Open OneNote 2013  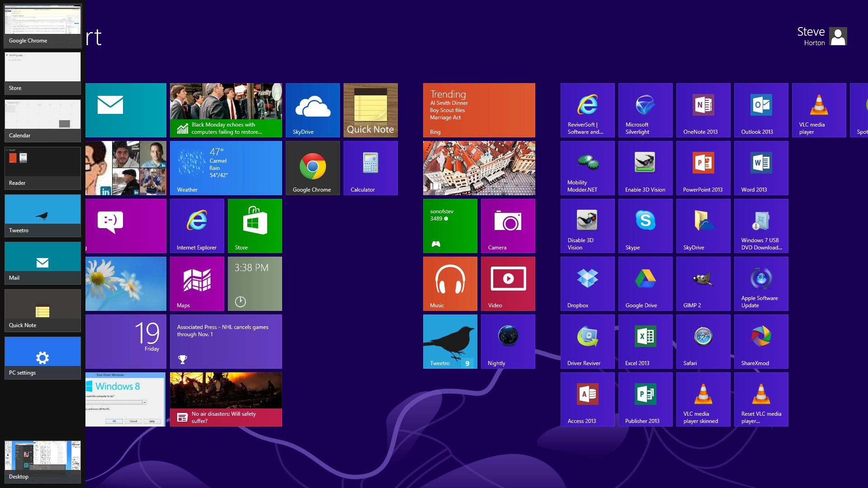click(x=703, y=110)
